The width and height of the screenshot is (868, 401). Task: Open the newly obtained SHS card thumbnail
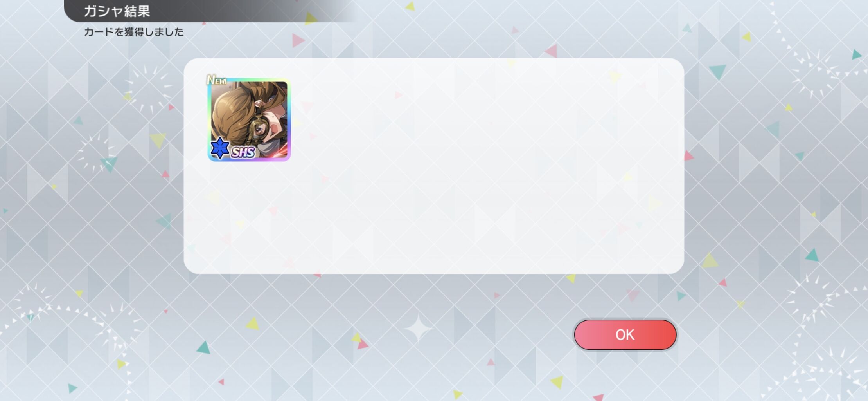[249, 120]
